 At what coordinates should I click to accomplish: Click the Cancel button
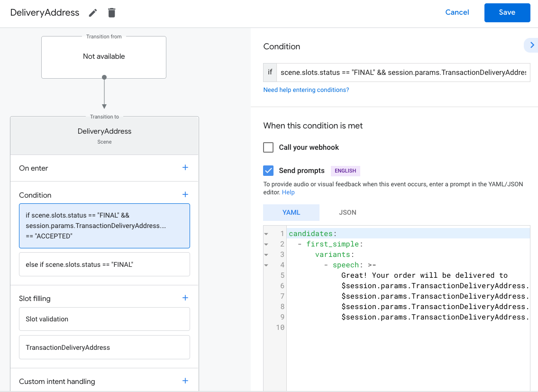(x=457, y=12)
